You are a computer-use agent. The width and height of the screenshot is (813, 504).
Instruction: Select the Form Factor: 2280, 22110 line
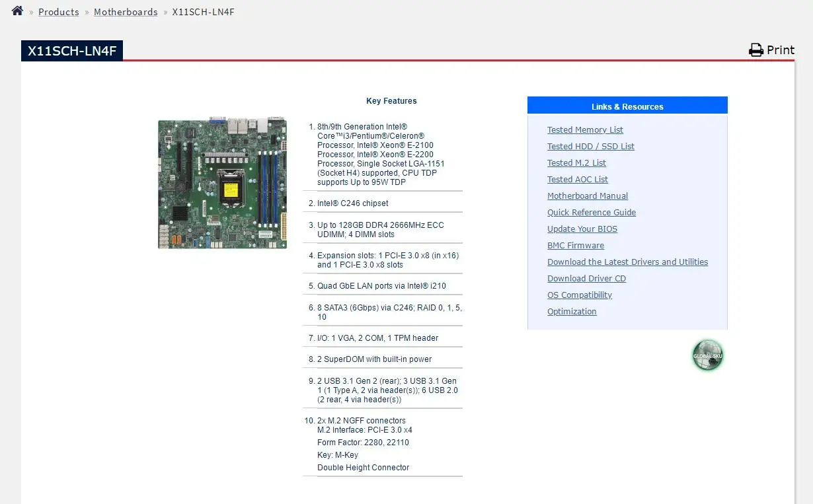pos(363,443)
